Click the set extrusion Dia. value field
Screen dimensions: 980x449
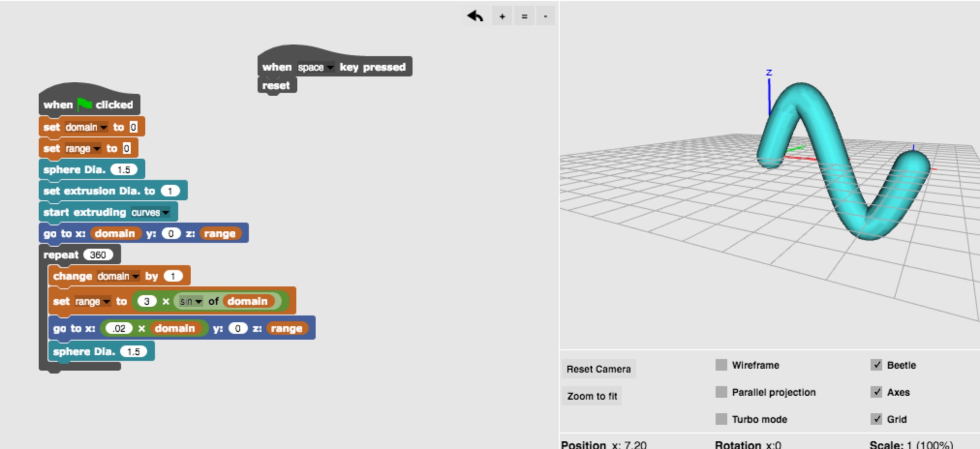tap(170, 191)
